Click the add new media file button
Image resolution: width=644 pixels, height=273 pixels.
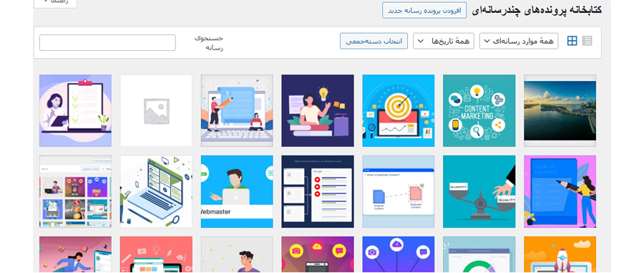pos(424,10)
